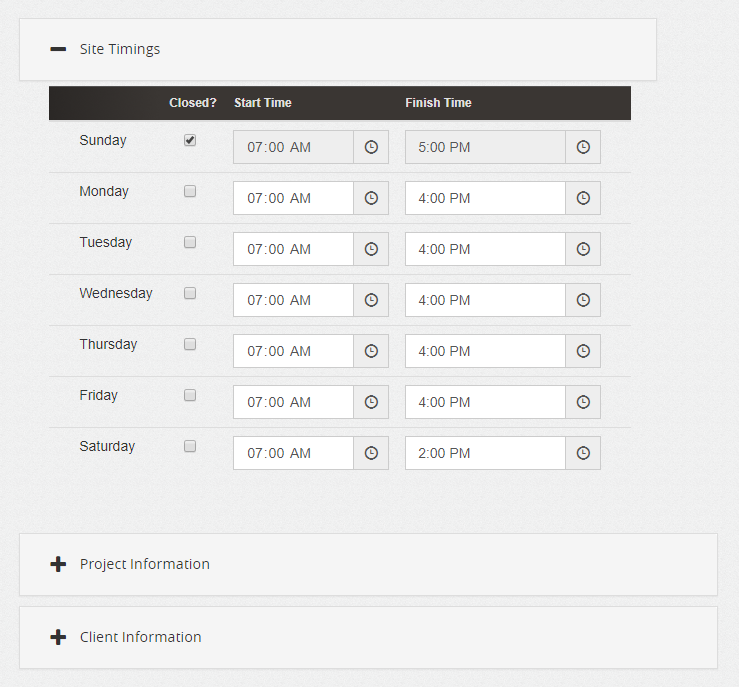Click clock icon for Tuesday start time
This screenshot has width=739, height=687.
click(x=371, y=249)
